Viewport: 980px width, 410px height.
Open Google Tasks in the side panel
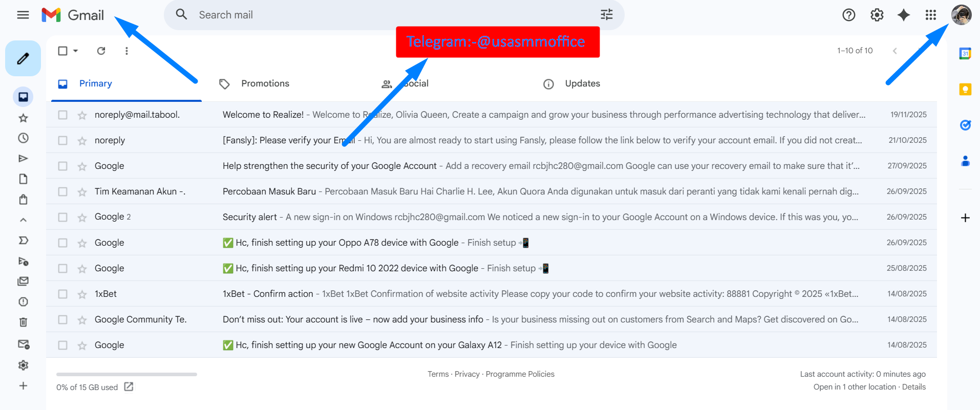pyautogui.click(x=965, y=125)
